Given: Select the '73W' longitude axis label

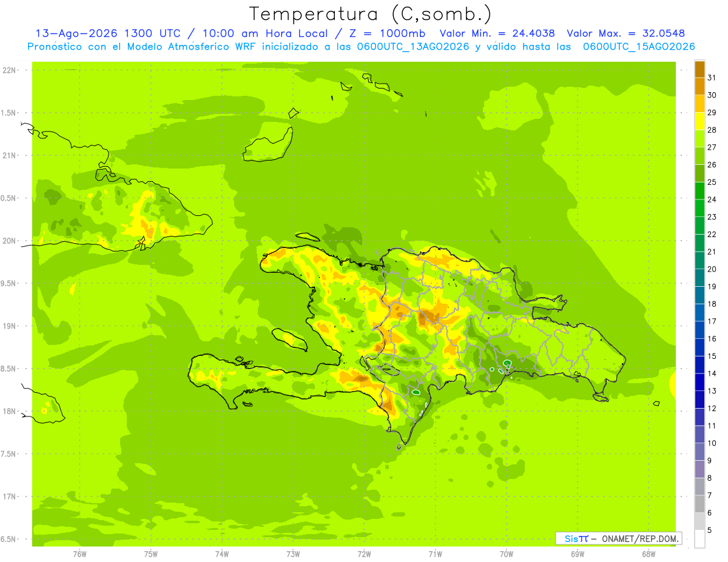Looking at the screenshot, I should pos(293,554).
